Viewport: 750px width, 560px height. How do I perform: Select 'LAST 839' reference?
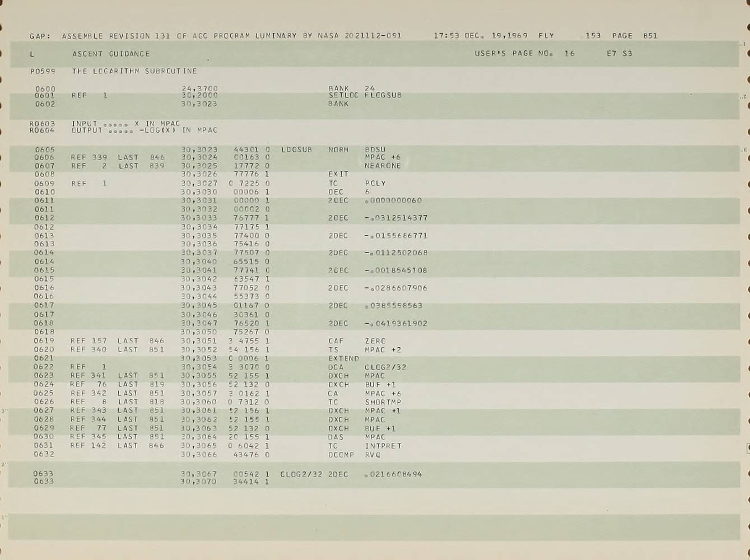(x=141, y=166)
